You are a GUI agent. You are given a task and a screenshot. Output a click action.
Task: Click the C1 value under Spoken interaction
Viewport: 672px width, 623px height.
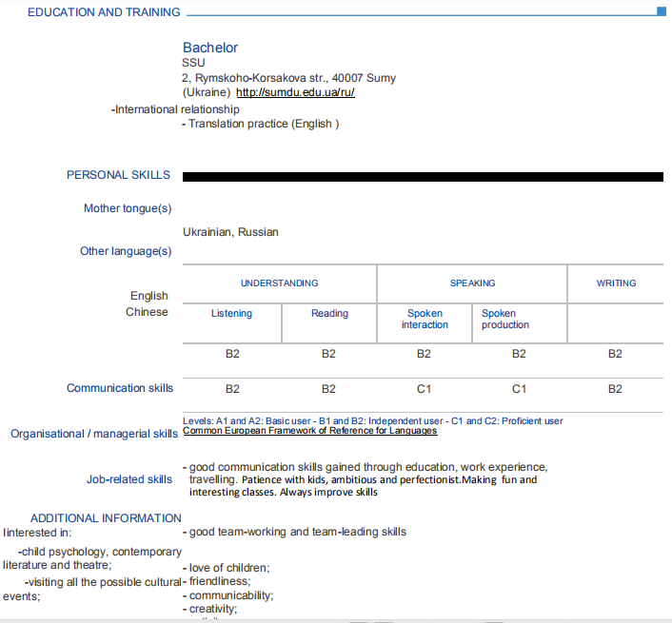[x=424, y=389]
